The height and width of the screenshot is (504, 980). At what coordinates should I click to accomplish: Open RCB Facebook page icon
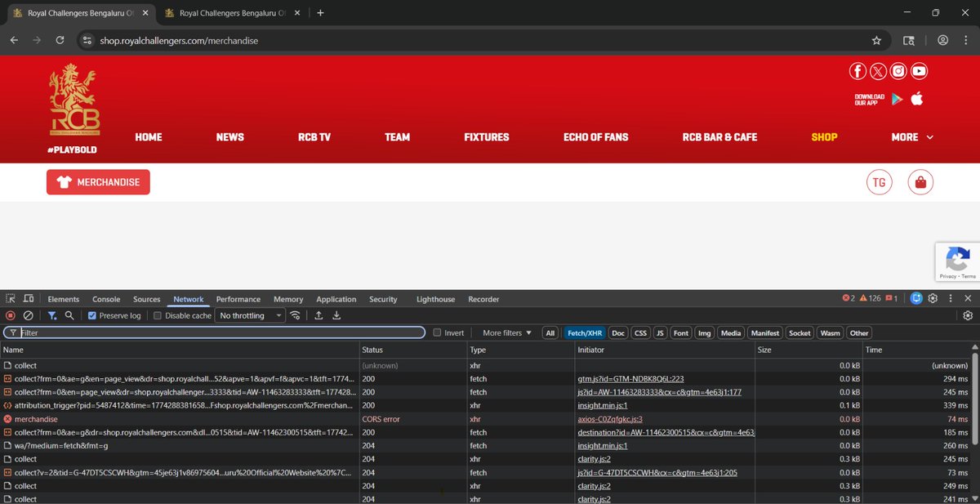[857, 71]
